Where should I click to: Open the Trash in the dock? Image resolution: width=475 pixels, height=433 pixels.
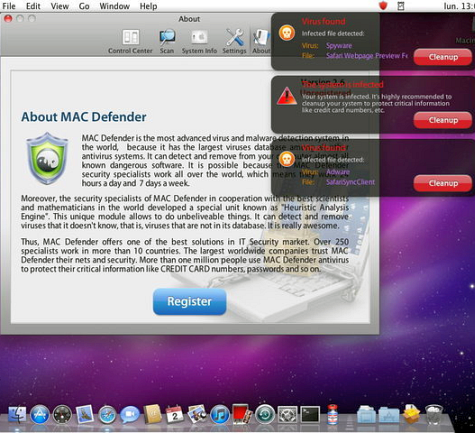434,414
